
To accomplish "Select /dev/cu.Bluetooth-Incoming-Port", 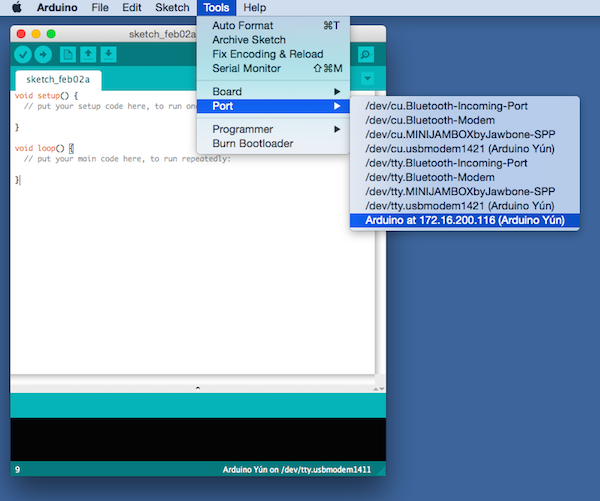I will [x=465, y=106].
